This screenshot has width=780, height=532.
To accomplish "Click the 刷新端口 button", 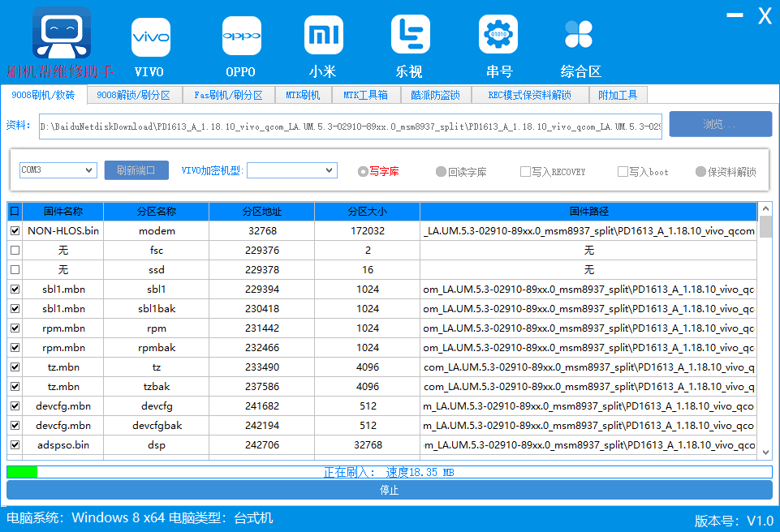I will (x=136, y=170).
